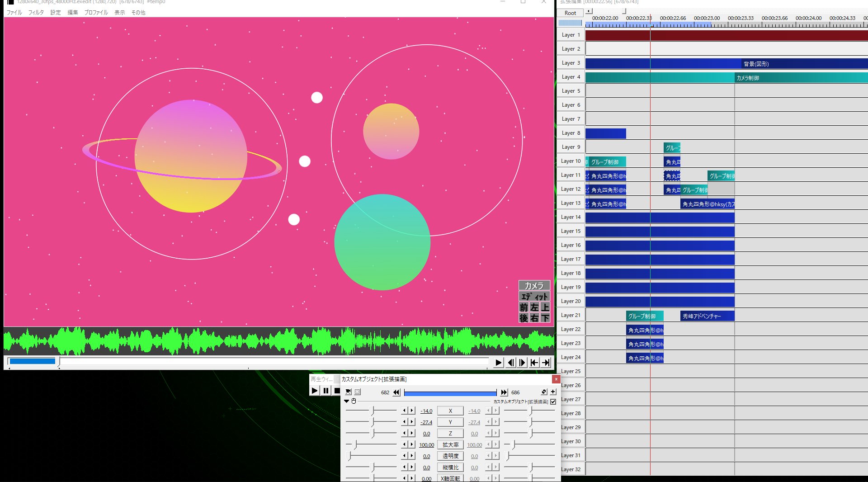The height and width of the screenshot is (482, 868).
Task: Step forward one frame in main window
Action: (x=522, y=363)
